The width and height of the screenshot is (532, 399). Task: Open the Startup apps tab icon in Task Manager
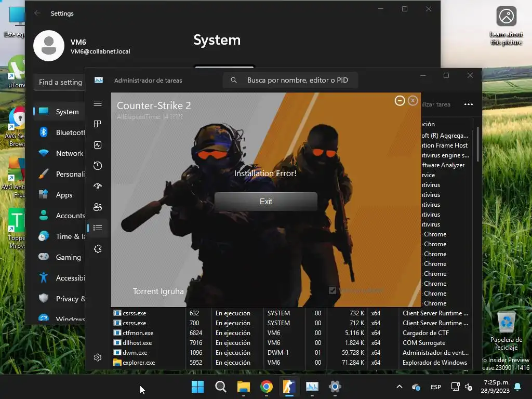(98, 187)
